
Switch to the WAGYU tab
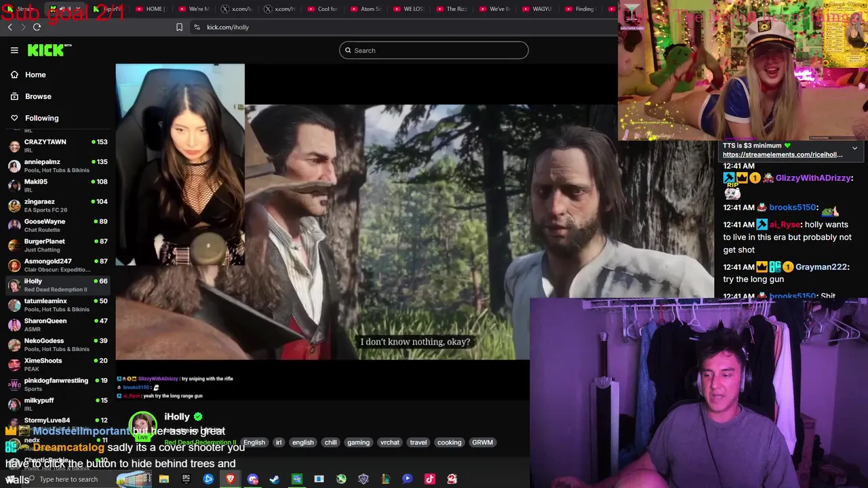536,9
